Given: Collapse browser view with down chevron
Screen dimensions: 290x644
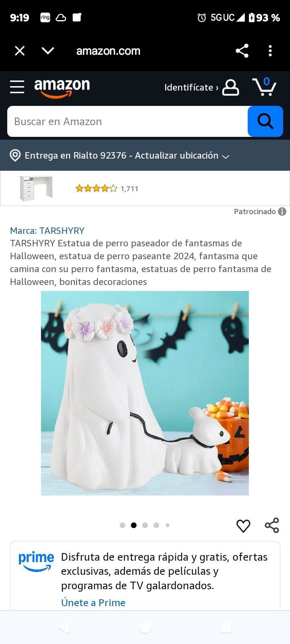Looking at the screenshot, I should point(48,51).
